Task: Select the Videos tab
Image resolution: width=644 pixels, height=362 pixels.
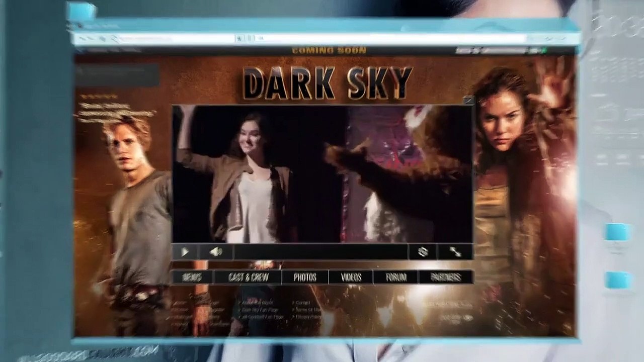Action: 351,277
